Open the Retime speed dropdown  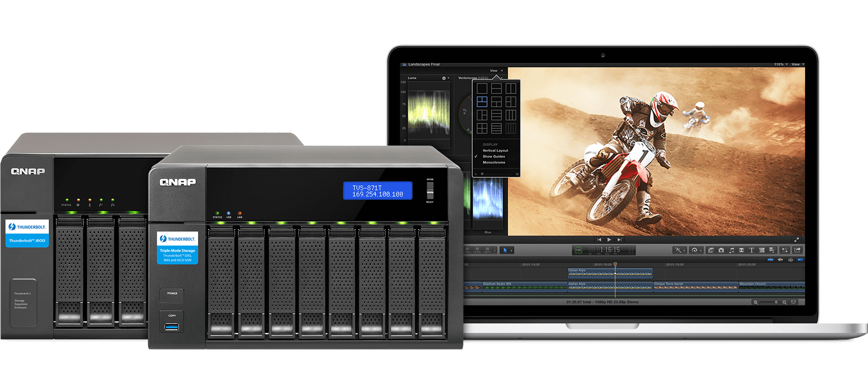[696, 250]
